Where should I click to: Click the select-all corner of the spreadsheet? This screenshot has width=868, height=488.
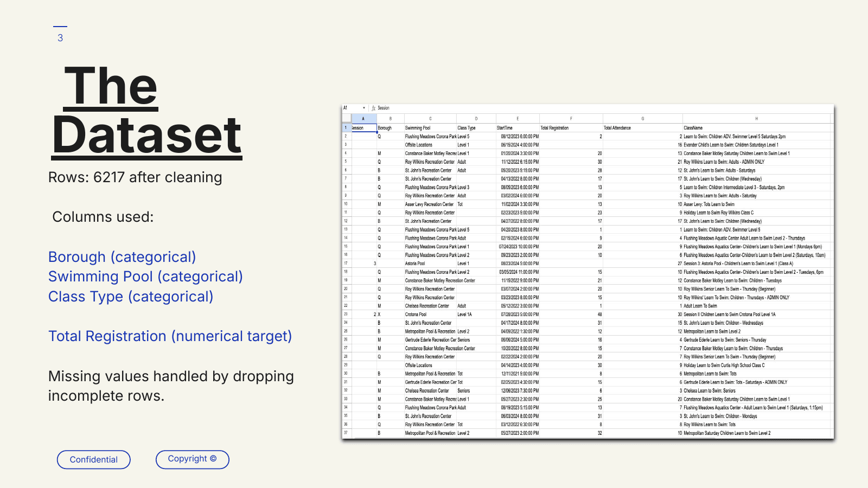[x=346, y=118]
